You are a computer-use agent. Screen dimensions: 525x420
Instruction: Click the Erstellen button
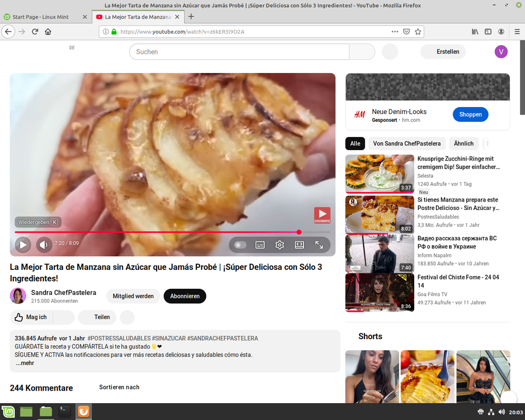[x=443, y=52]
